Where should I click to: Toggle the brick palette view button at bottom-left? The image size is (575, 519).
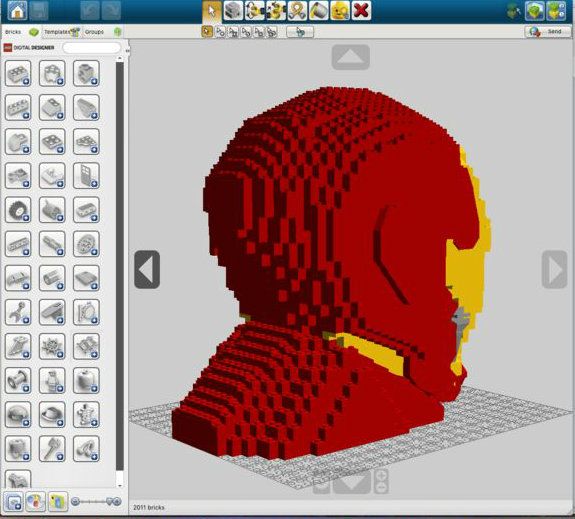pos(14,501)
